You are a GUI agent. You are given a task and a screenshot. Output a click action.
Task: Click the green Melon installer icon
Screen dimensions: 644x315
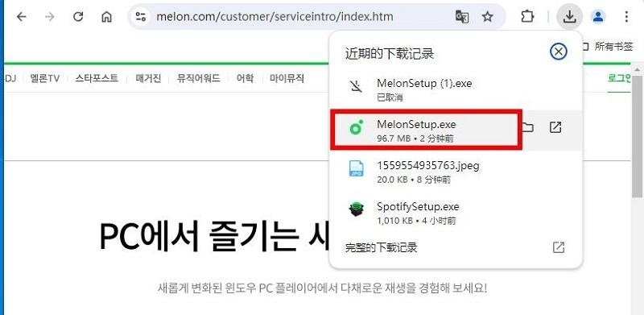[x=356, y=128]
